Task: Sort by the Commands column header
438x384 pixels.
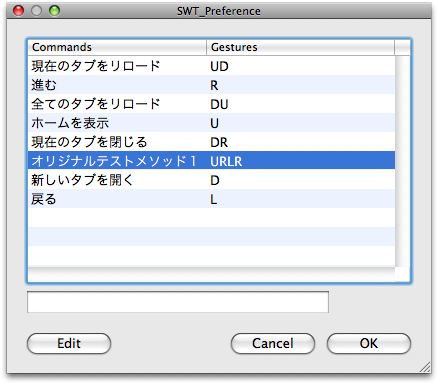Action: click(117, 47)
